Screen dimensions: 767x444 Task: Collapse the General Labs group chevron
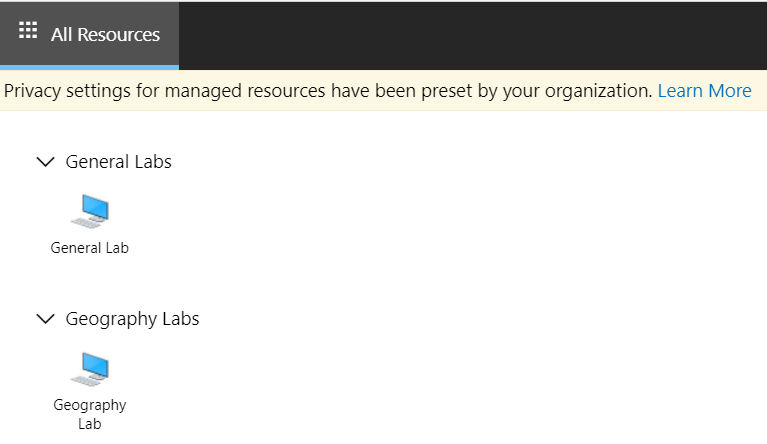(x=45, y=162)
